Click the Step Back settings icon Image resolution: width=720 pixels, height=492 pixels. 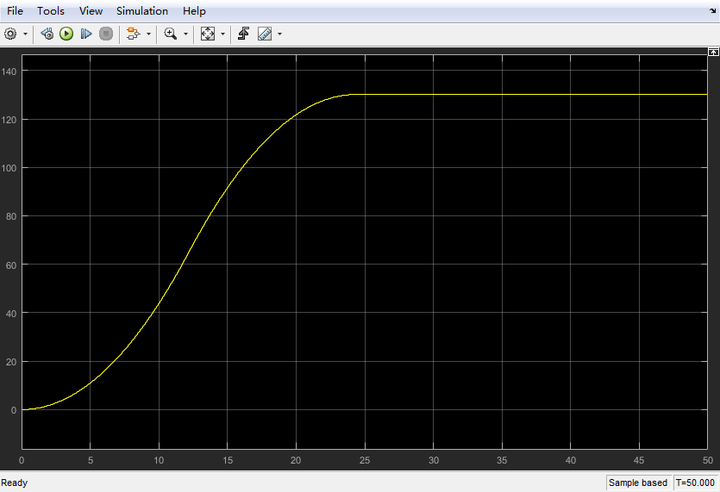click(x=47, y=34)
